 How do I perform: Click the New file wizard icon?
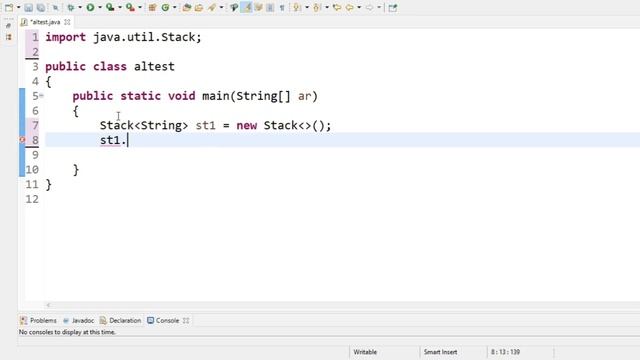(x=9, y=7)
